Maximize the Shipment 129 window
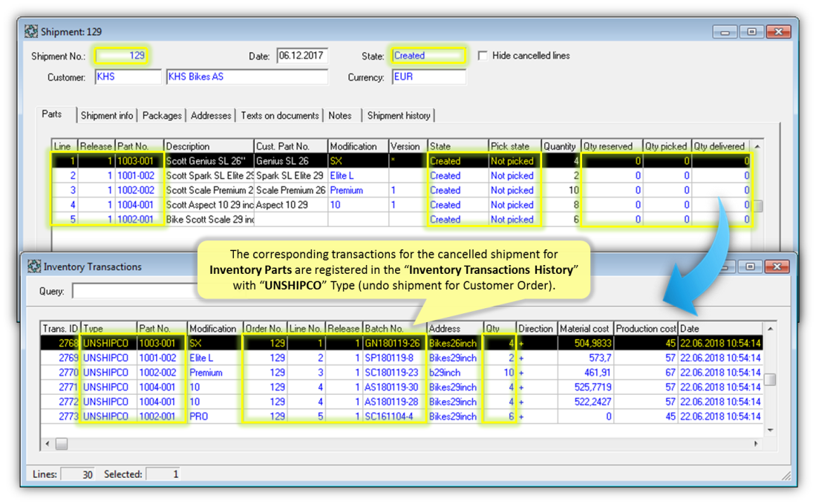This screenshot has height=504, width=816. [x=751, y=32]
